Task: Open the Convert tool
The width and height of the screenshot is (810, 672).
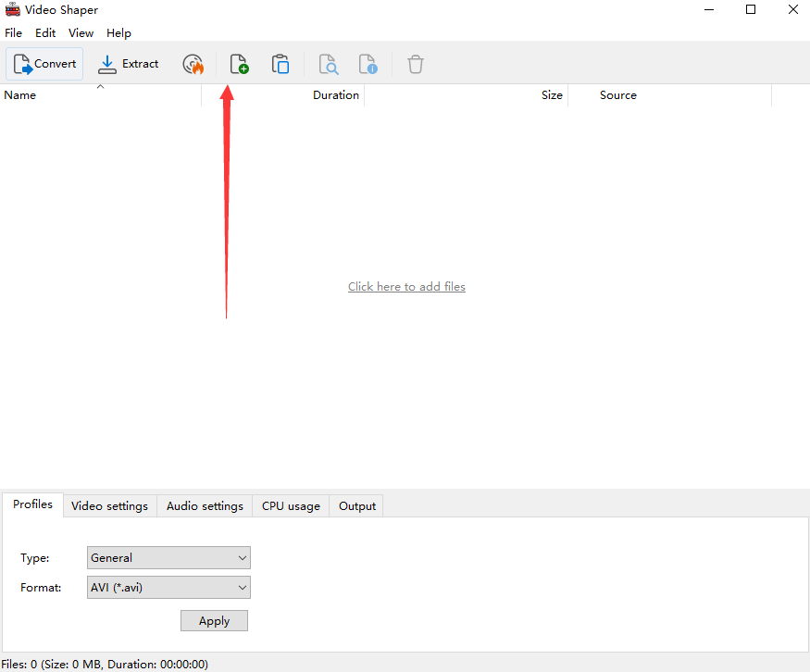Action: [44, 63]
